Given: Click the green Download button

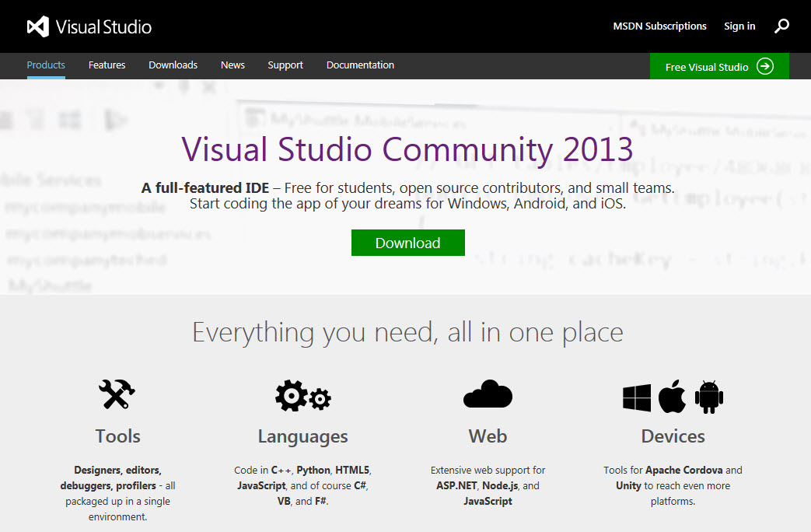Looking at the screenshot, I should [x=408, y=243].
